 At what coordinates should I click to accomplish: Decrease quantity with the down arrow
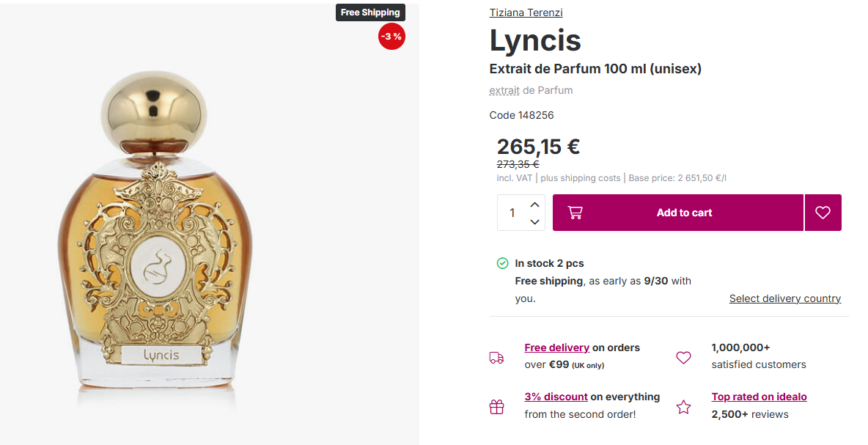[x=534, y=221]
